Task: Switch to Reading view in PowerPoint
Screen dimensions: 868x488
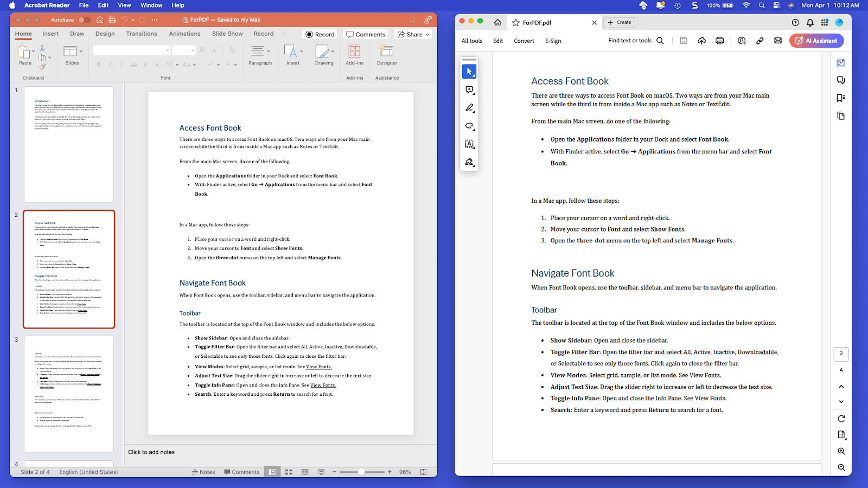Action: 305,472
